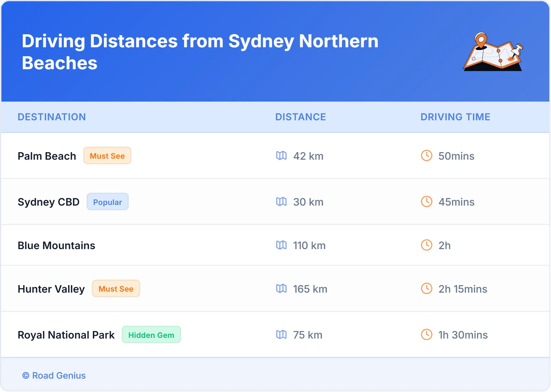The width and height of the screenshot is (551, 392).
Task: Click the Must See badge for Hunter Valley
Action: [116, 289]
